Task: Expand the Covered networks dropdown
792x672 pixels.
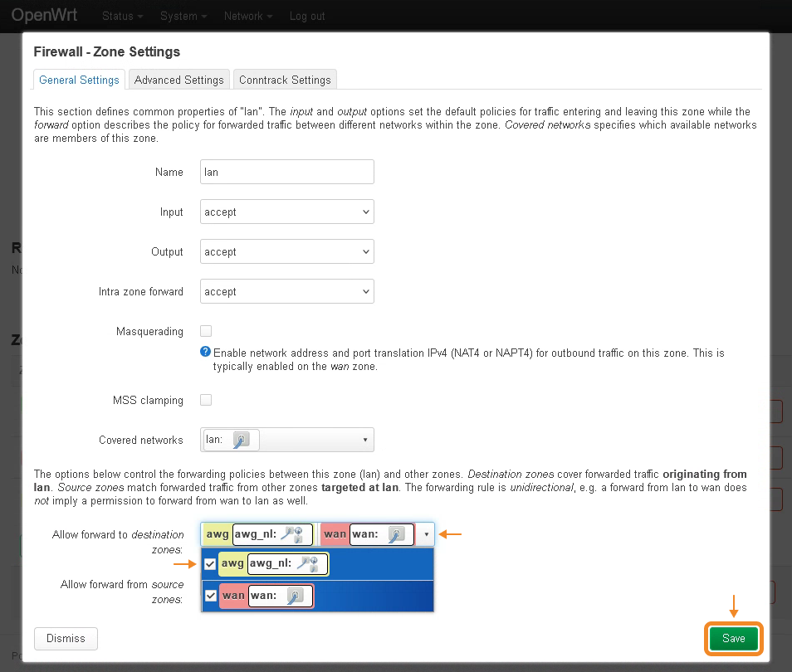Action: coord(365,440)
